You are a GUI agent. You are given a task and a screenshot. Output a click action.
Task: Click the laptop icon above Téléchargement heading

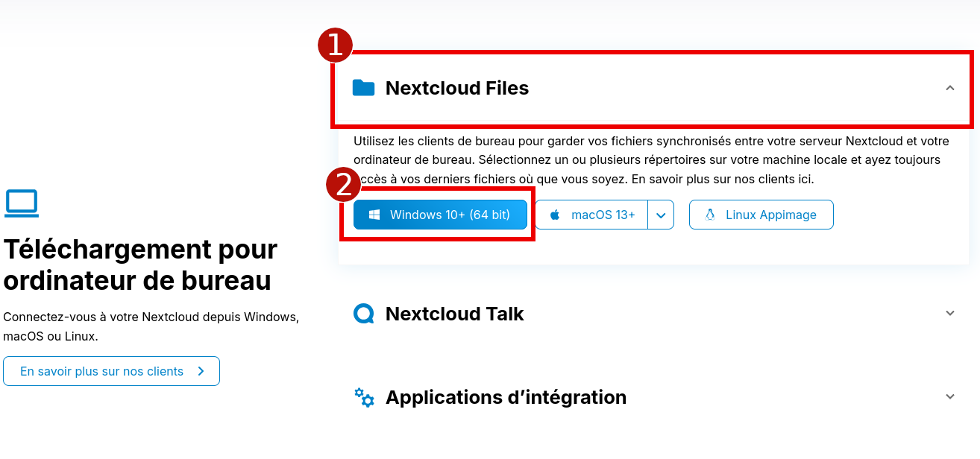point(22,203)
